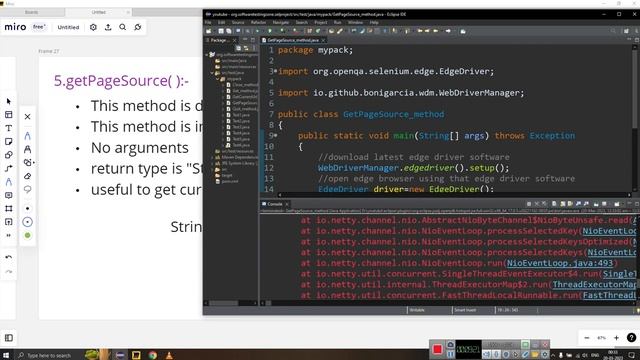Image resolution: width=640 pixels, height=360 pixels.
Task: Select the Pen tool in Miro's main toolbar
Action: (x=9, y=182)
